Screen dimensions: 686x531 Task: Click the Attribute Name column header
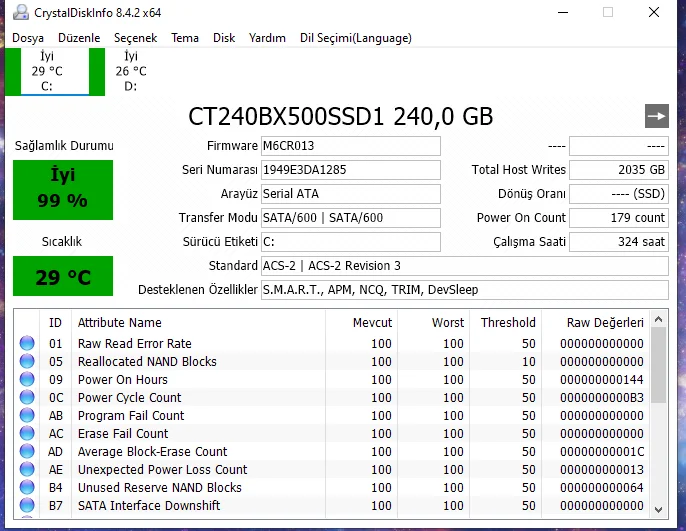[198, 323]
